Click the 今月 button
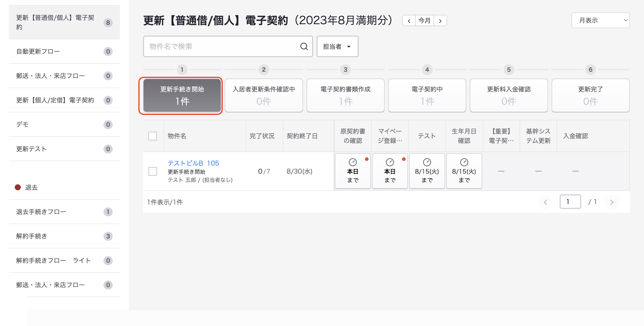 (x=424, y=21)
